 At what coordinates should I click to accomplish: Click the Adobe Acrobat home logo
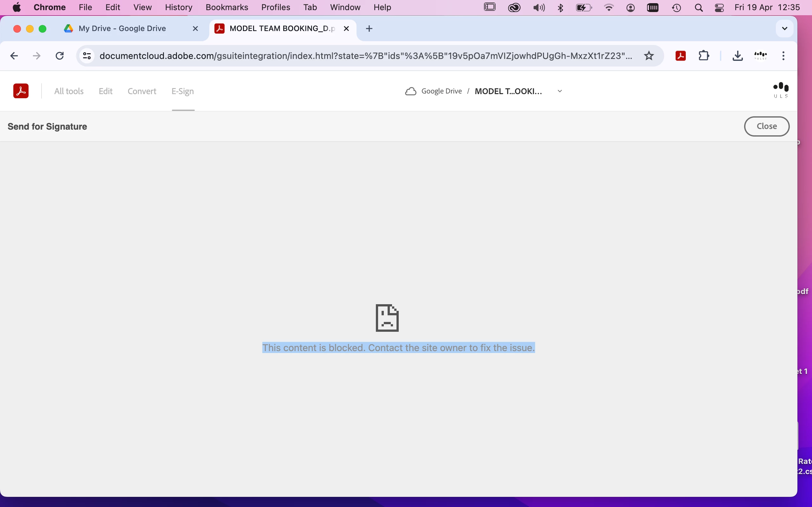[x=21, y=91]
